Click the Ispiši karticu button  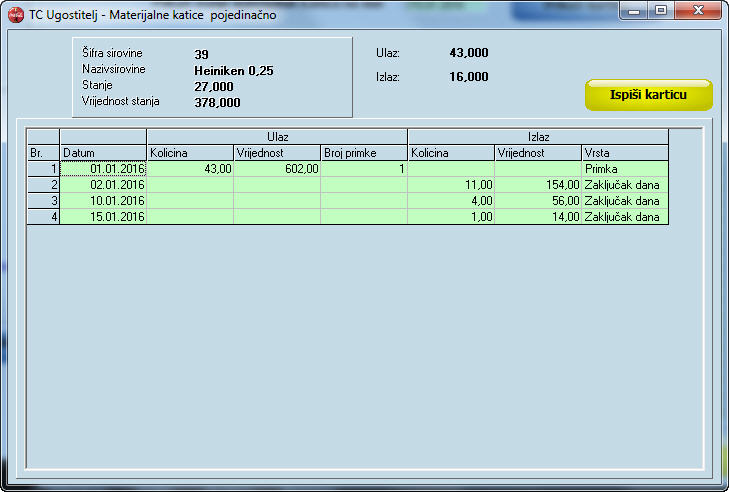(x=648, y=95)
